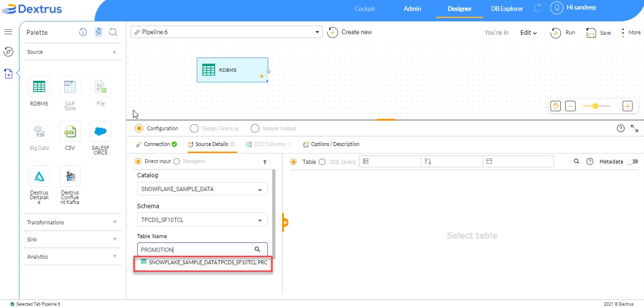Select the Dextrus Deltalake source icon
This screenshot has height=308, width=644.
pos(39,176)
